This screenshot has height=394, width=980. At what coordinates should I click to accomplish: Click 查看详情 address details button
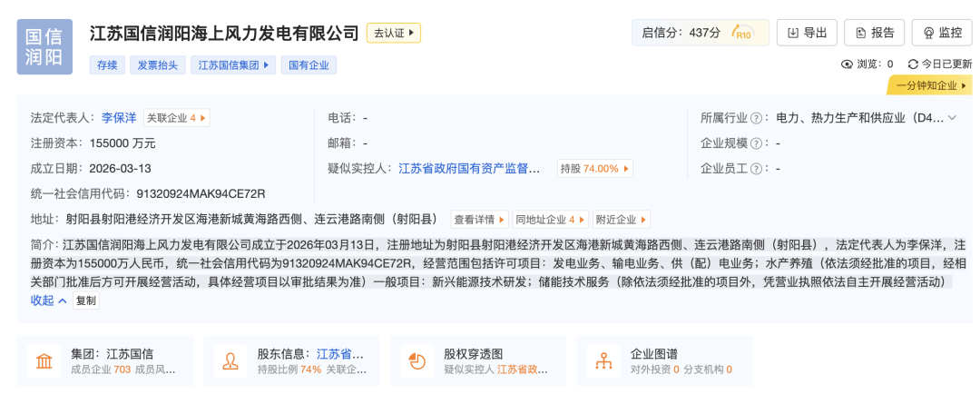click(x=479, y=220)
